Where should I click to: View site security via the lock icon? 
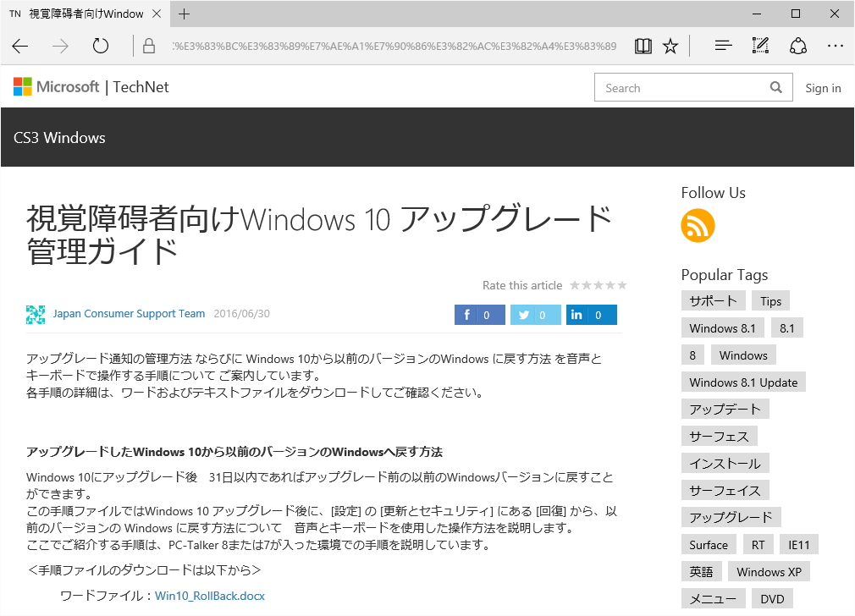tap(147, 47)
